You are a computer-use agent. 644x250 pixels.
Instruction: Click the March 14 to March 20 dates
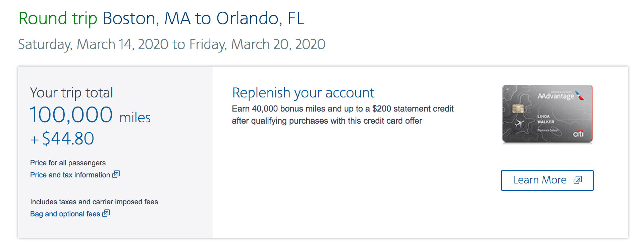pos(171,44)
